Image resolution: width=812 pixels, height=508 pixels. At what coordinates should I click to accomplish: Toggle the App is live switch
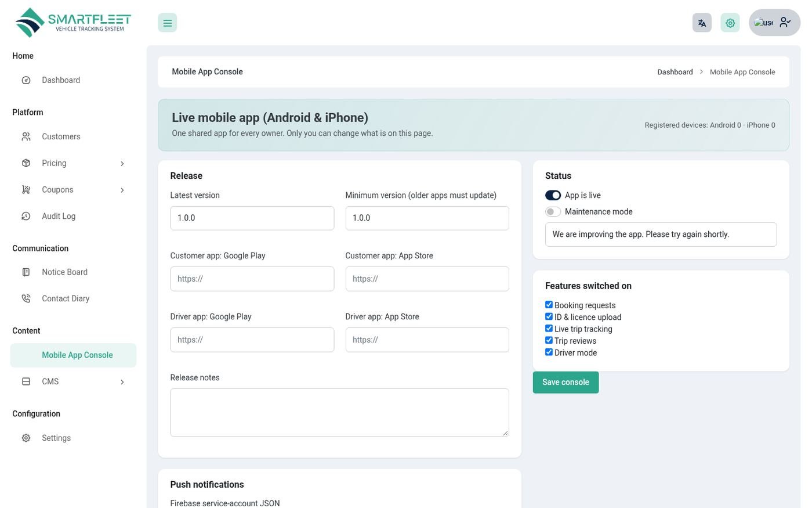point(553,195)
